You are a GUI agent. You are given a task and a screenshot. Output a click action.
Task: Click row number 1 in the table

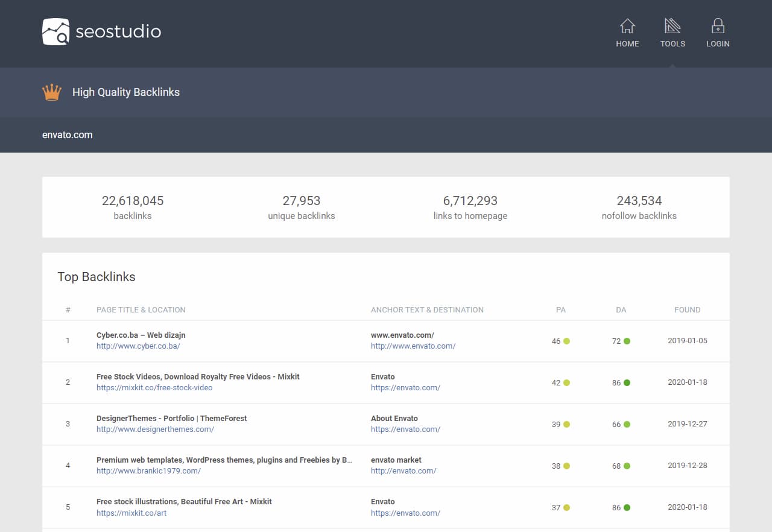(68, 341)
